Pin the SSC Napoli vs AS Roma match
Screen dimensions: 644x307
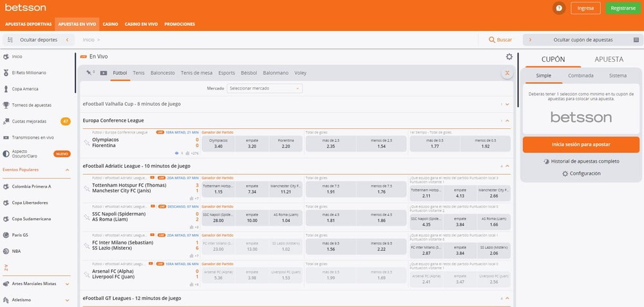(87, 217)
